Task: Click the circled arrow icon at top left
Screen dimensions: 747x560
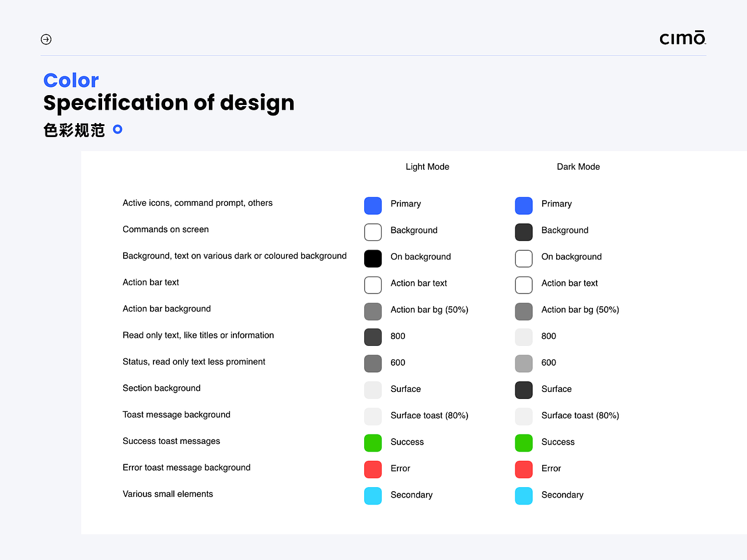Action: pos(46,39)
